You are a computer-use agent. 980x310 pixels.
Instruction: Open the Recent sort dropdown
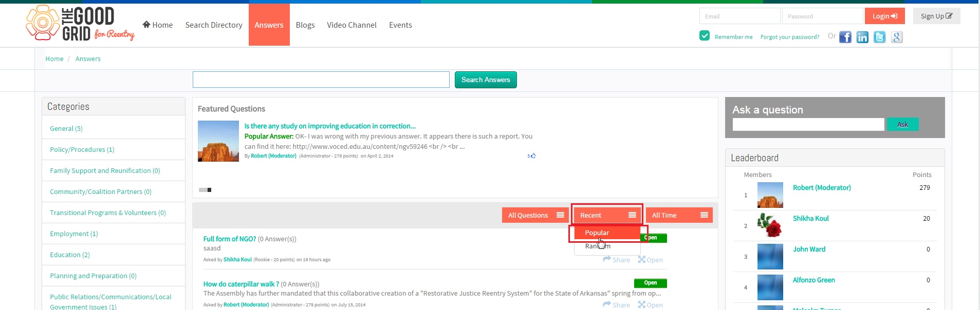[607, 215]
